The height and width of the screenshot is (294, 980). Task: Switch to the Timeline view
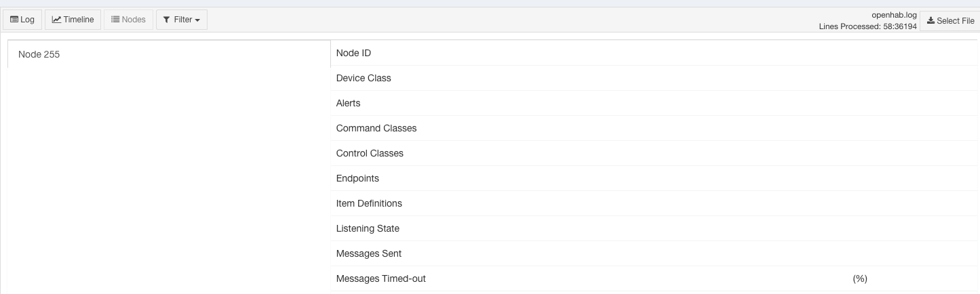(73, 20)
